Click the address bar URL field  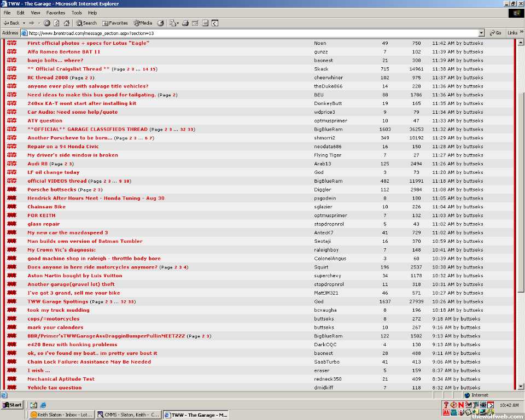tap(246, 33)
